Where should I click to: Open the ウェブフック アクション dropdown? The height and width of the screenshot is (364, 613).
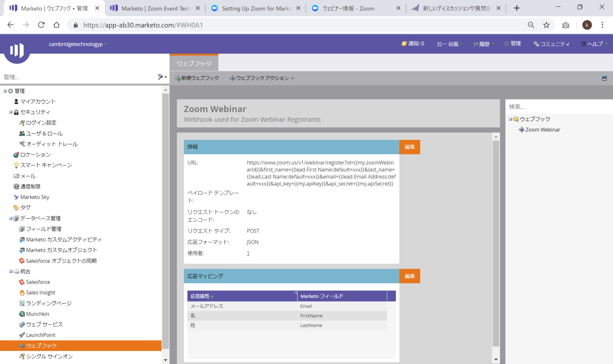click(x=262, y=78)
